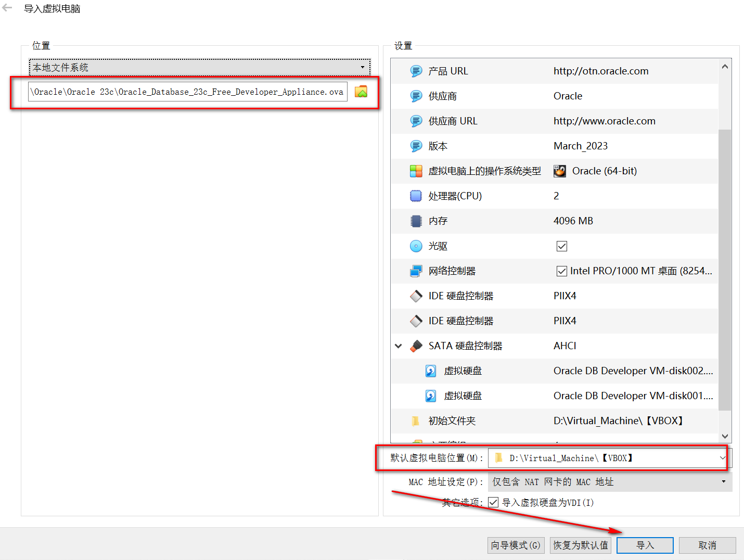The image size is (744, 560).
Task: Open the 本地文件系统 dropdown
Action: (199, 68)
